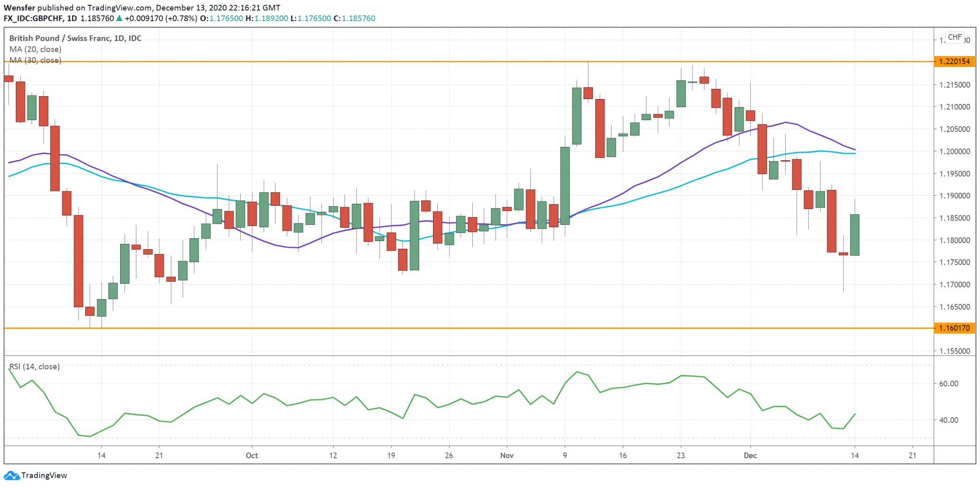Toggle visibility of the MA (30, close) overlay
The width and height of the screenshot is (980, 487).
[x=34, y=60]
